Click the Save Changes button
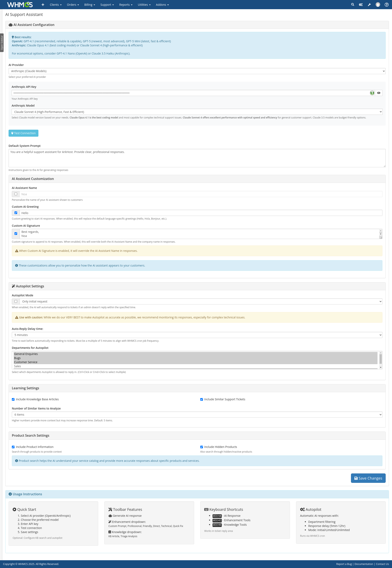This screenshot has width=392, height=568. tap(368, 478)
